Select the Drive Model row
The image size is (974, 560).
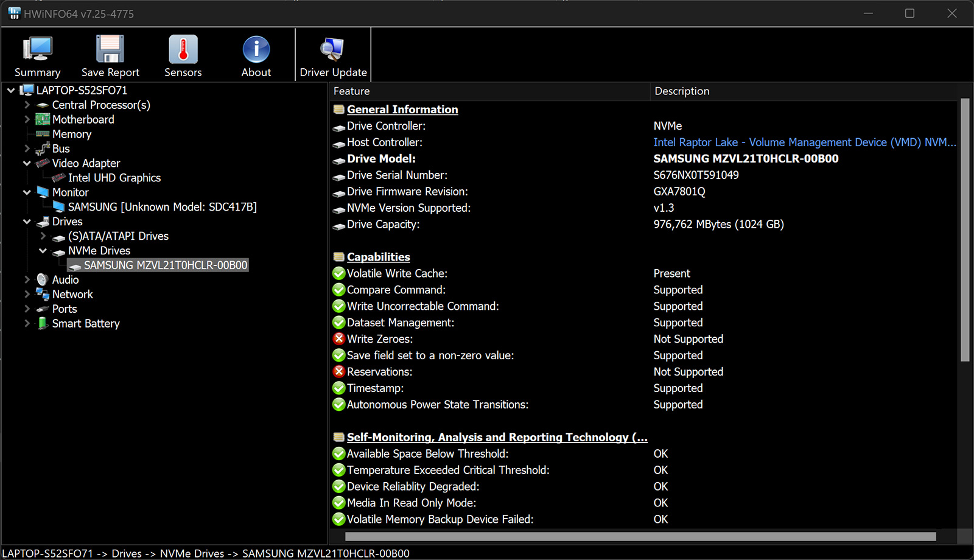[643, 159]
